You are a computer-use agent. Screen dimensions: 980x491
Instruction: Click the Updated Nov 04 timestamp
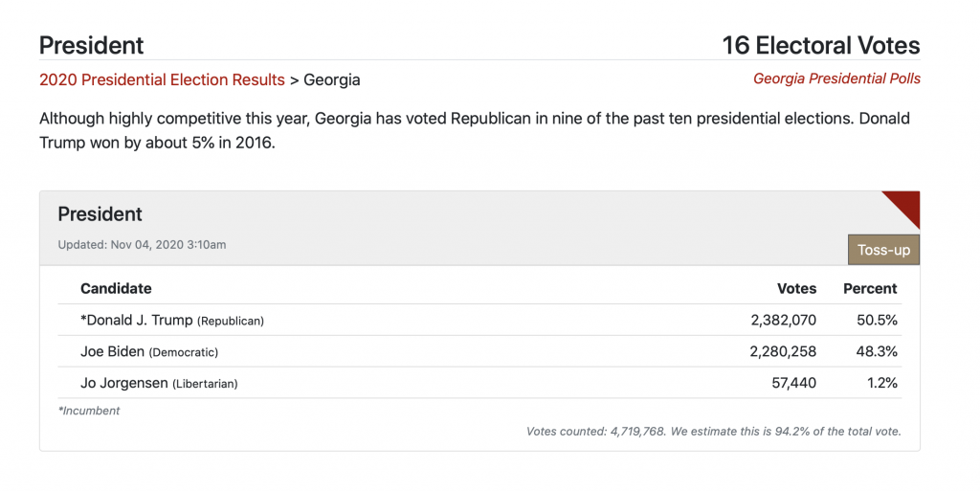point(142,245)
